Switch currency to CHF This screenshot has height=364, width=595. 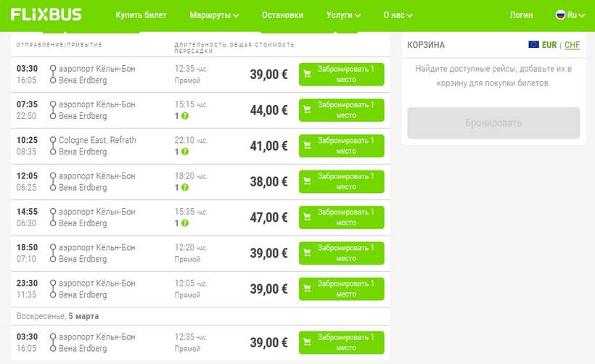coord(572,45)
